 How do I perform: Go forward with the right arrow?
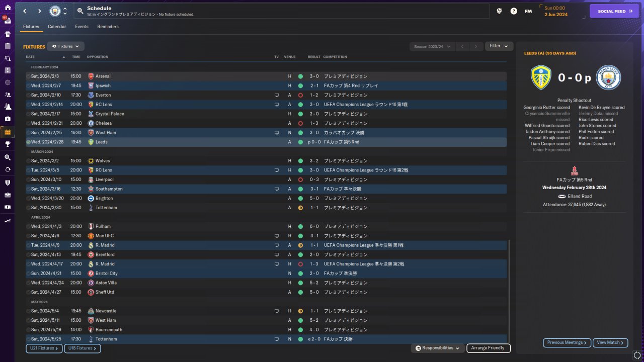click(40, 11)
